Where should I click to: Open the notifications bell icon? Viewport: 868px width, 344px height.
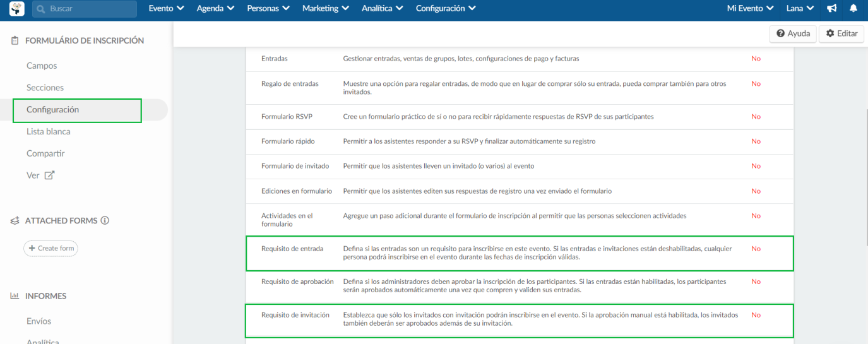point(853,9)
